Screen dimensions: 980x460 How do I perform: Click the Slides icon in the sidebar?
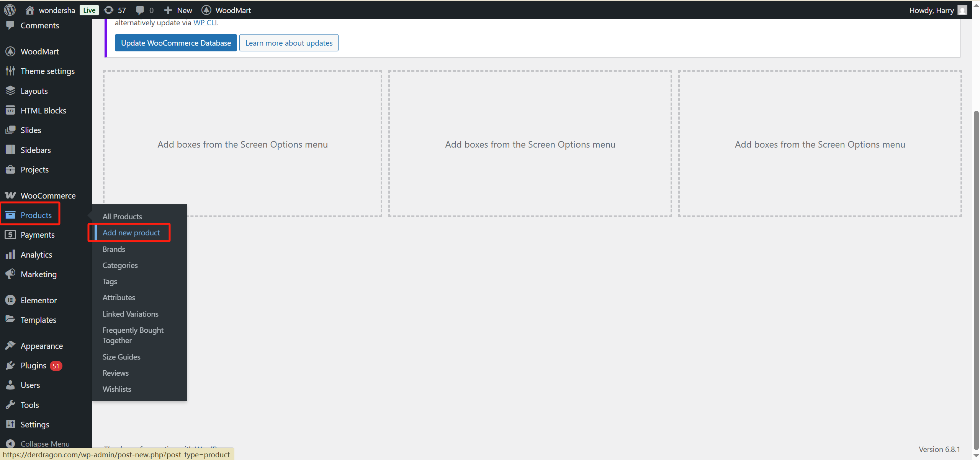point(10,130)
